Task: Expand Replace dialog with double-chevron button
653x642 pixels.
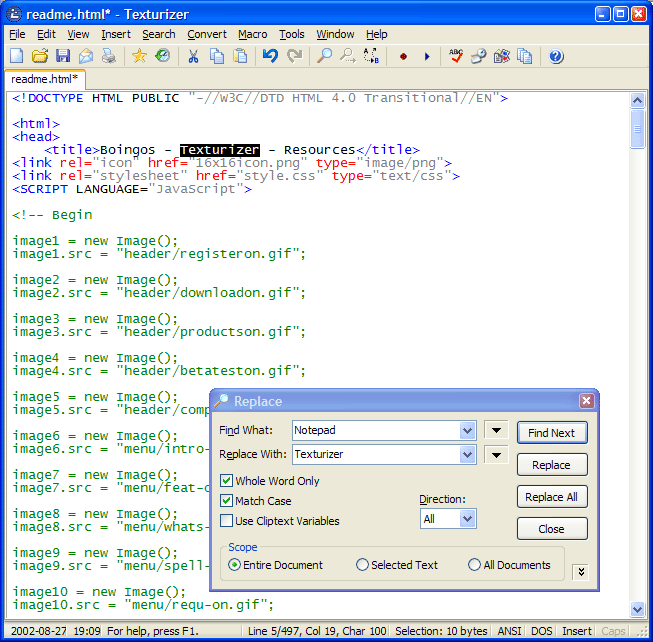Action: pyautogui.click(x=581, y=572)
